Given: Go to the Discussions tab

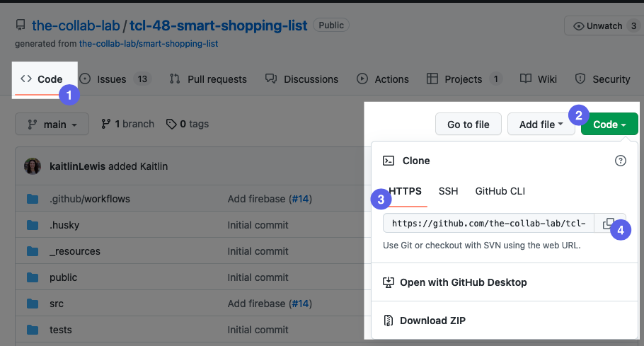Looking at the screenshot, I should pos(302,79).
